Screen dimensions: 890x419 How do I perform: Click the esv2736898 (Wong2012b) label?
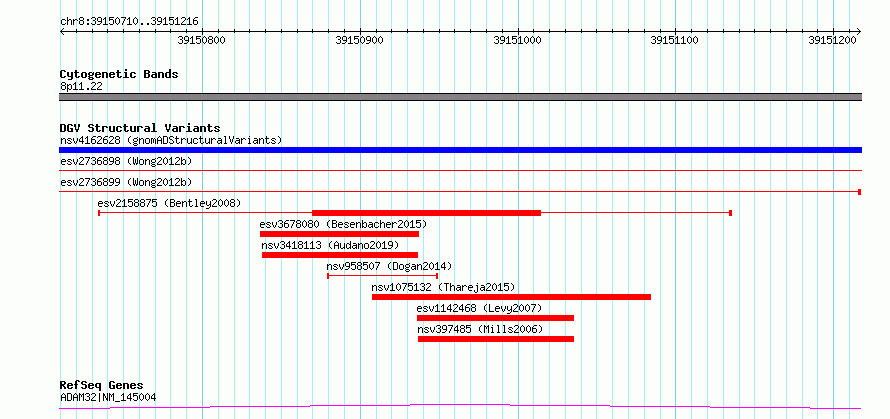click(x=126, y=161)
